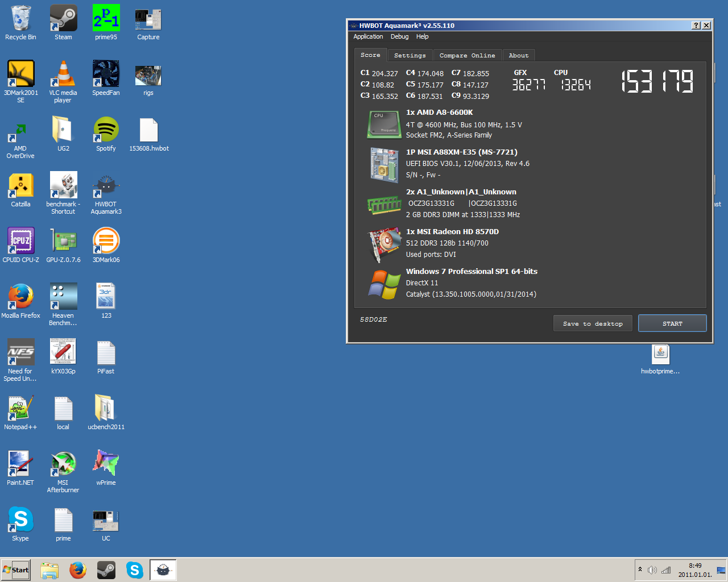The height and width of the screenshot is (582, 728).
Task: Open Windows Explorer from the taskbar
Action: coord(49,570)
